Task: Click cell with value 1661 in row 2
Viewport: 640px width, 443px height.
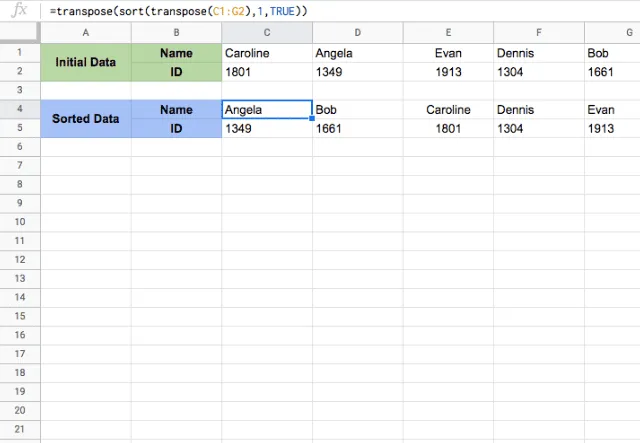Action: click(x=612, y=72)
